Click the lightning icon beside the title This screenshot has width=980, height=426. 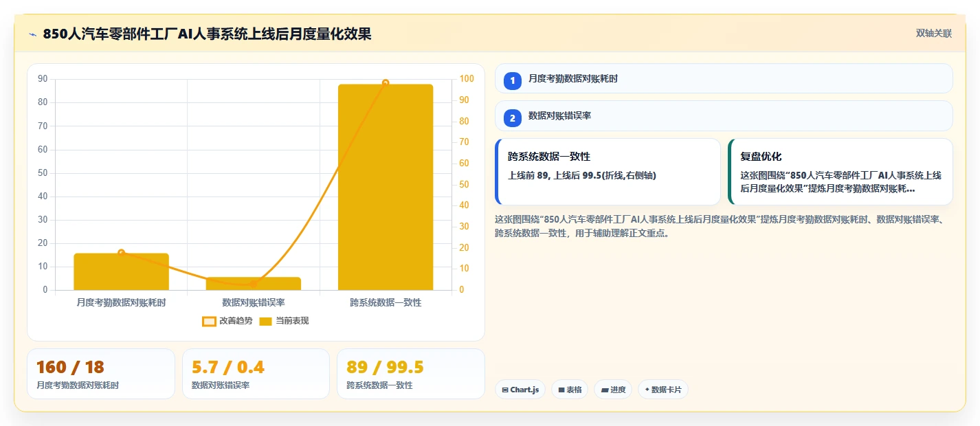pyautogui.click(x=32, y=34)
